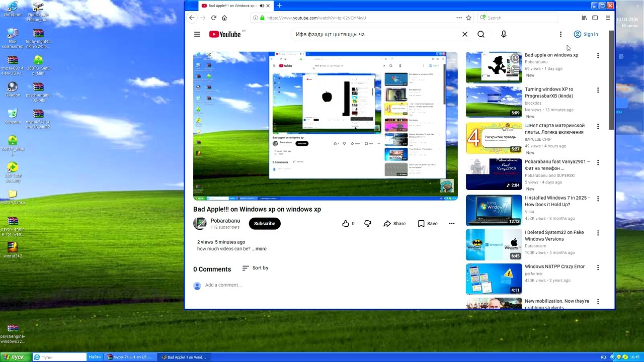This screenshot has width=644, height=362.
Task: Click the main video player
Action: coord(326,126)
